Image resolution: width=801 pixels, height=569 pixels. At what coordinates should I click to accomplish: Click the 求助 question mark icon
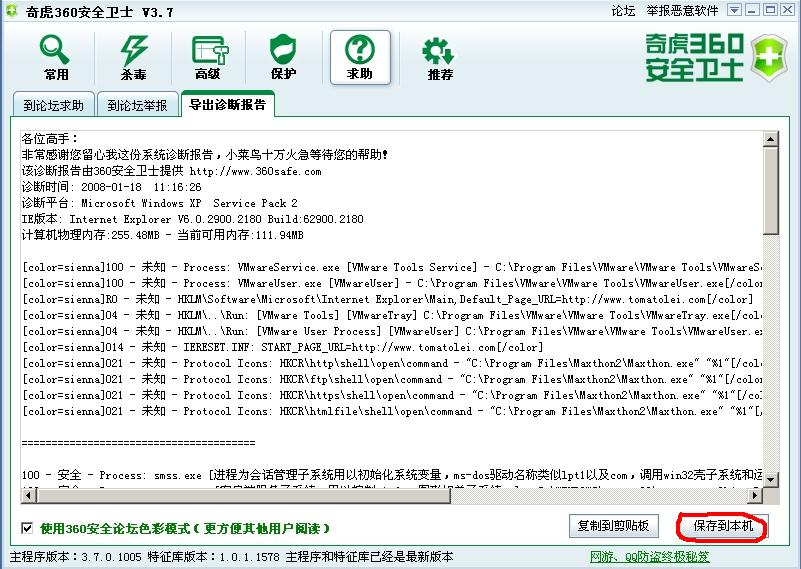pos(360,57)
